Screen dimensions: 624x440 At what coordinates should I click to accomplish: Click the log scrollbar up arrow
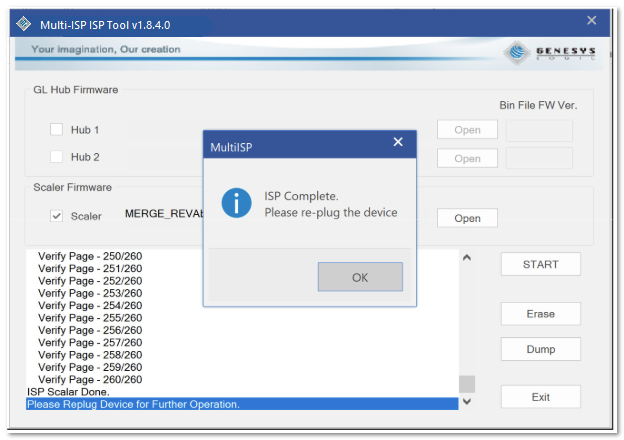pos(467,258)
